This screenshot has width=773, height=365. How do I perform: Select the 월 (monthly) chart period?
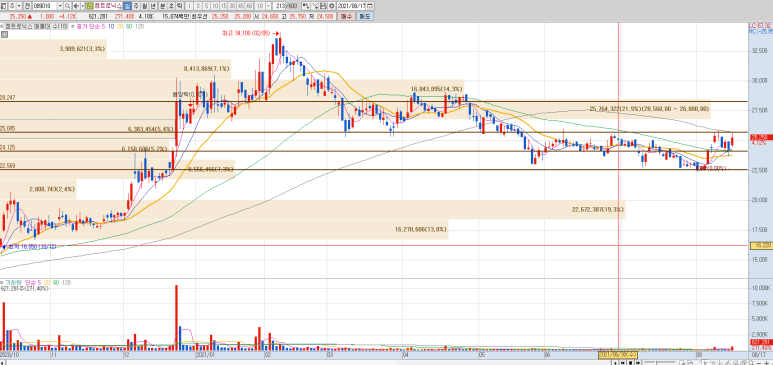tap(144, 6)
